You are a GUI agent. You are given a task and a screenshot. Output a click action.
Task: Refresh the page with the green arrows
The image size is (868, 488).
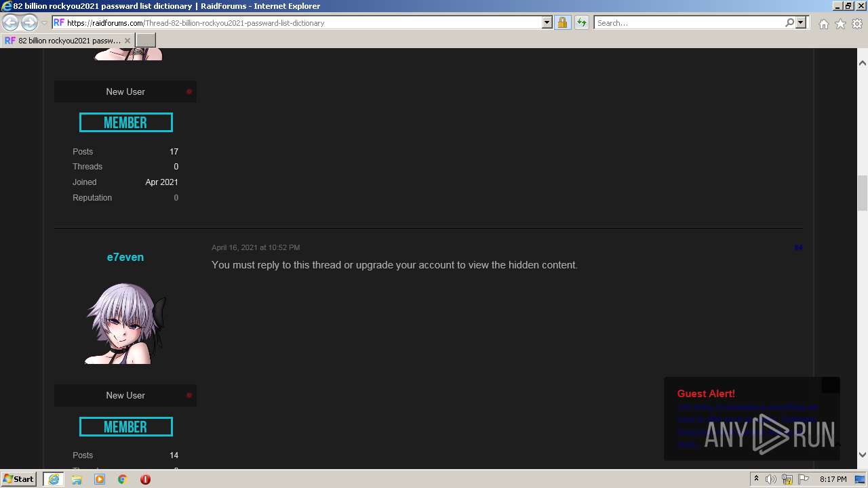(581, 22)
